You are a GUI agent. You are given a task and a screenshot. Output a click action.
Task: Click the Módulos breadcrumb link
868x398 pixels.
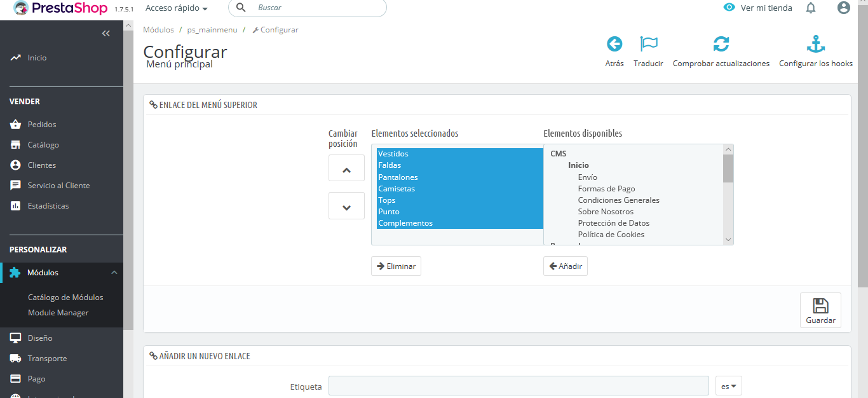(158, 30)
